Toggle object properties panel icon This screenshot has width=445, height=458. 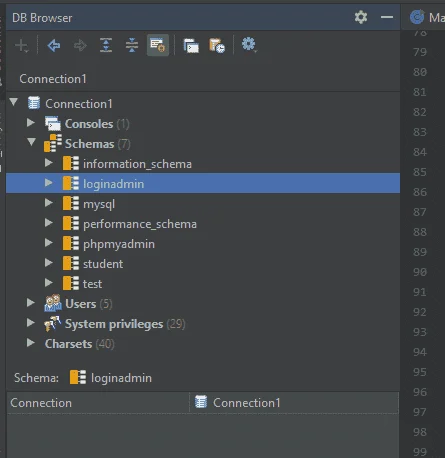(x=158, y=45)
